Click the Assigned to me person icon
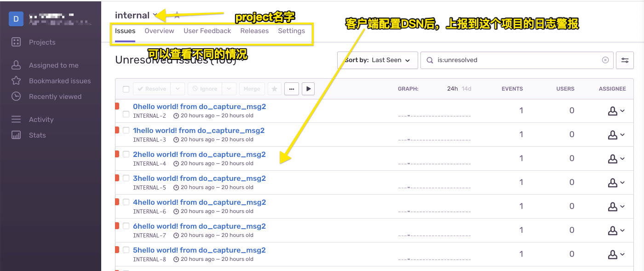 (16, 65)
